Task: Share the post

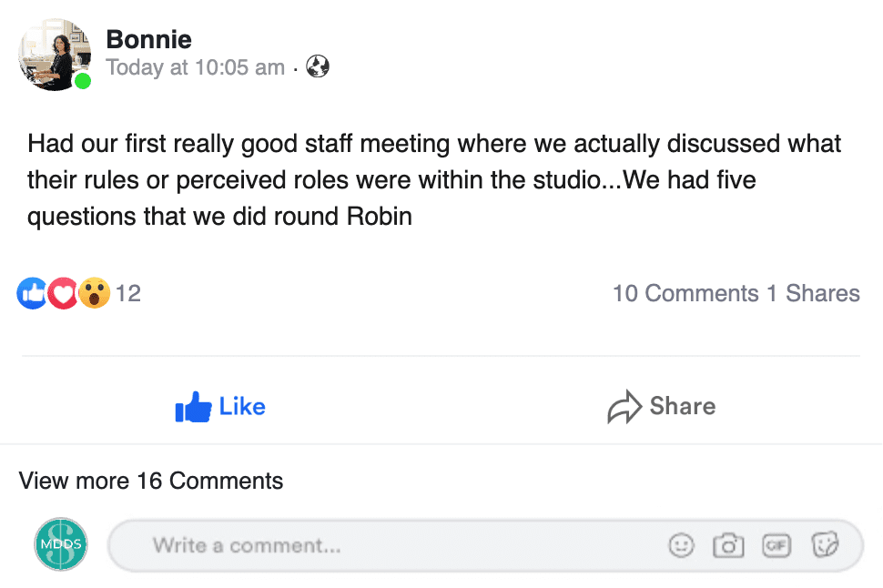Action: pyautogui.click(x=662, y=407)
